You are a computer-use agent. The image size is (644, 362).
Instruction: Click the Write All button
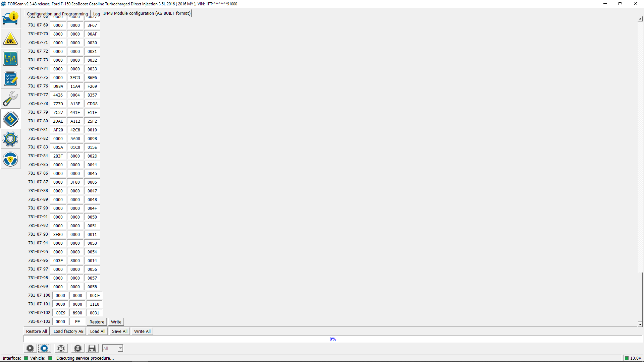point(142,331)
